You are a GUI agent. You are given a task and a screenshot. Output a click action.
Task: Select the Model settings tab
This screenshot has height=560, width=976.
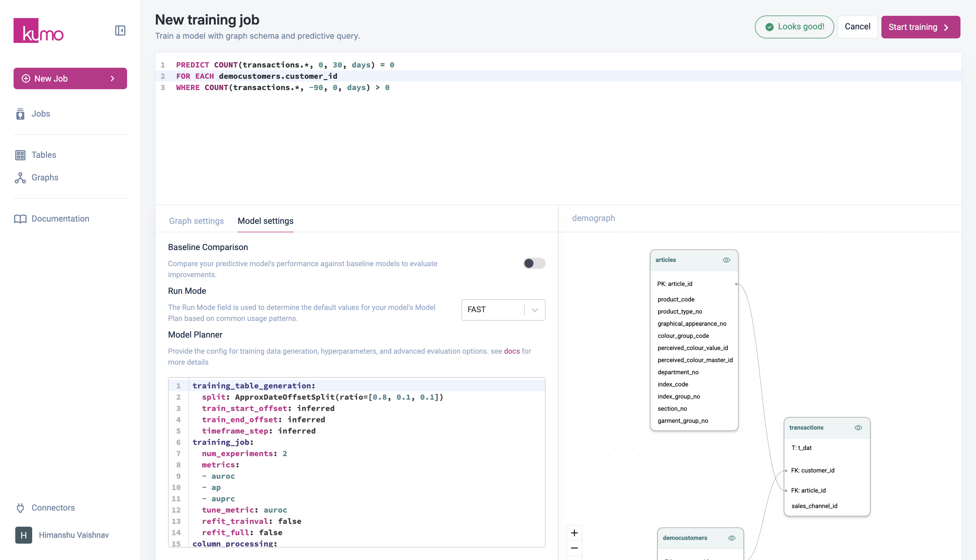click(265, 221)
